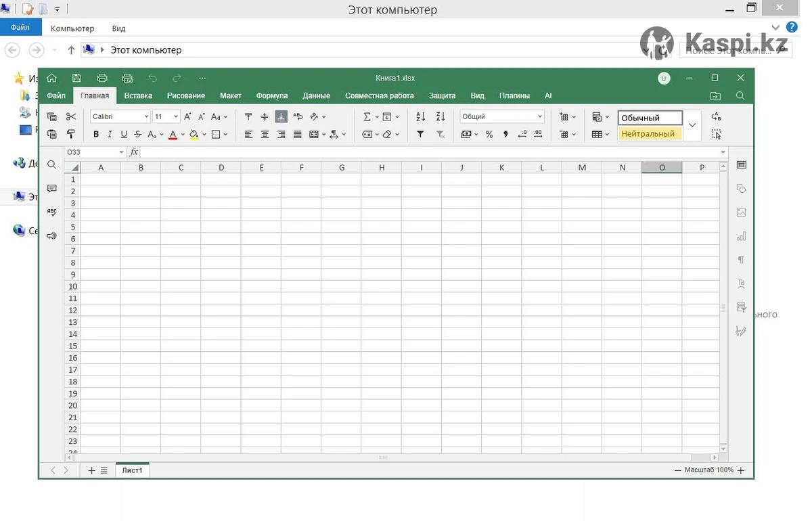Apply the Нейтральный cell style
Screen dimensions: 812x521
648,134
